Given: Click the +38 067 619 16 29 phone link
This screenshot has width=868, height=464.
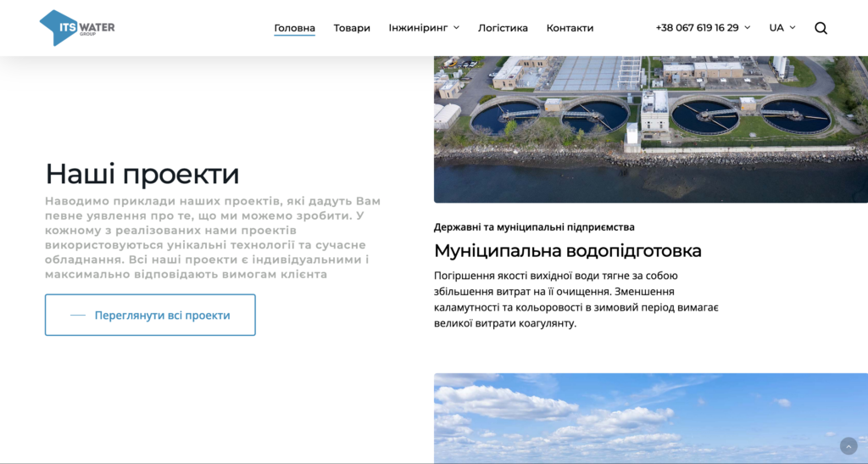Looking at the screenshot, I should pos(697,28).
